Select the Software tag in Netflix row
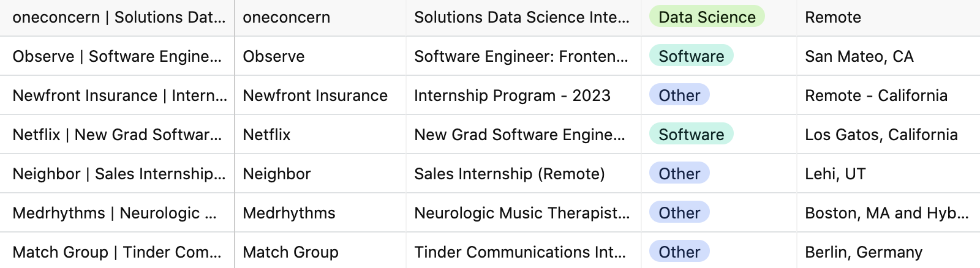The height and width of the screenshot is (268, 980). [691, 135]
